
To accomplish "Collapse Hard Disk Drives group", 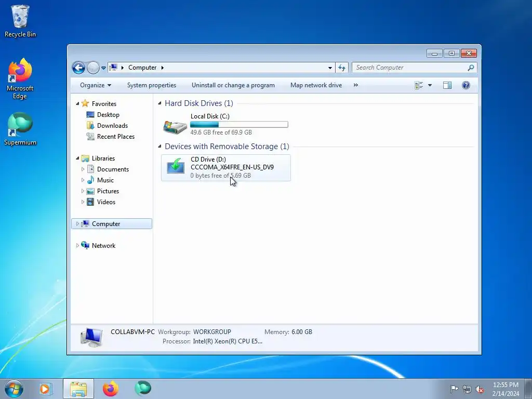I will pos(159,103).
